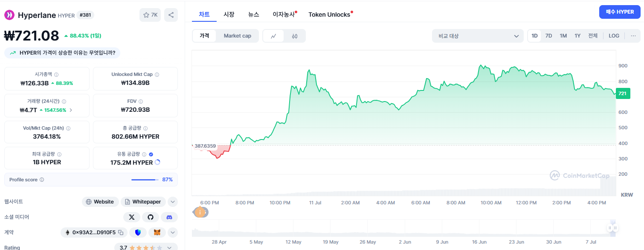Open the GitHub social link
This screenshot has height=250, width=644.
pyautogui.click(x=151, y=217)
